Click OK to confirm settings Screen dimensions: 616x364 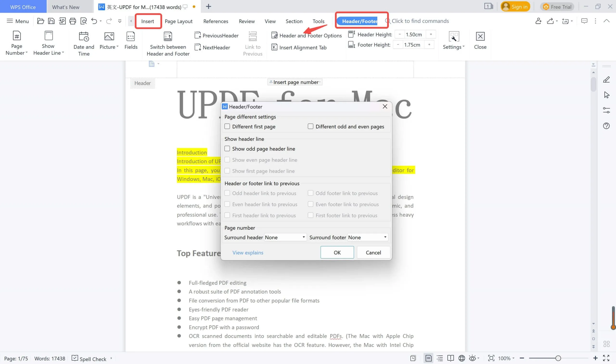pos(337,252)
